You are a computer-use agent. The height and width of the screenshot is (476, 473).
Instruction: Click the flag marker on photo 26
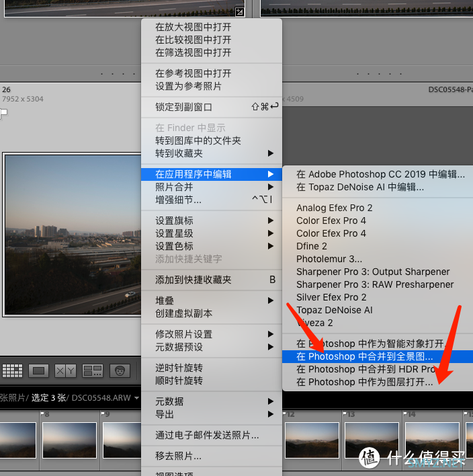(3, 113)
